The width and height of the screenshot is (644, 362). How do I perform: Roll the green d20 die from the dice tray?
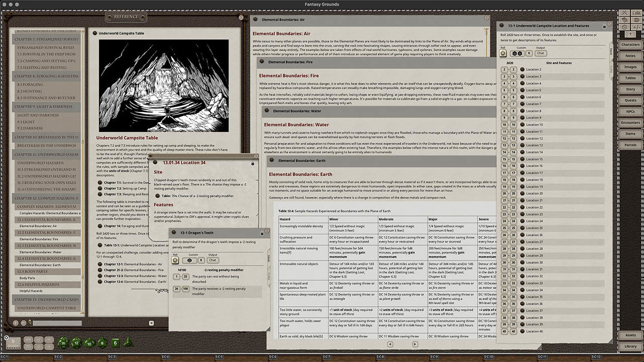tap(63, 343)
